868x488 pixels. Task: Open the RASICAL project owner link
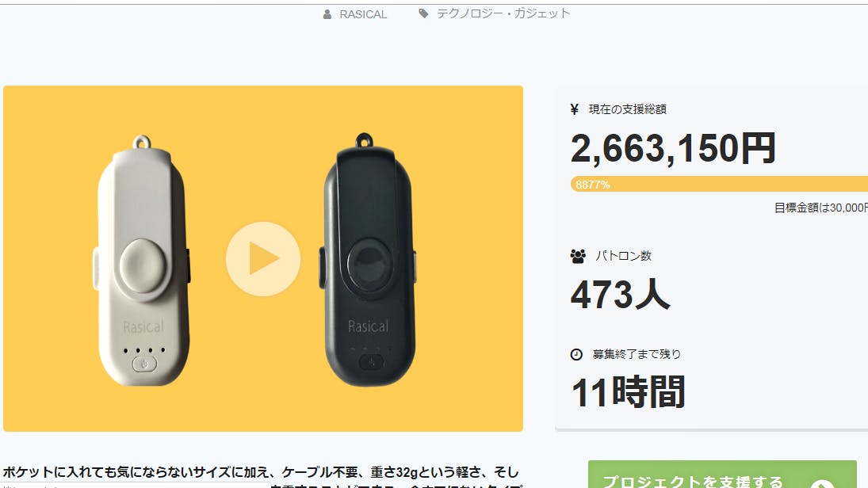[363, 14]
